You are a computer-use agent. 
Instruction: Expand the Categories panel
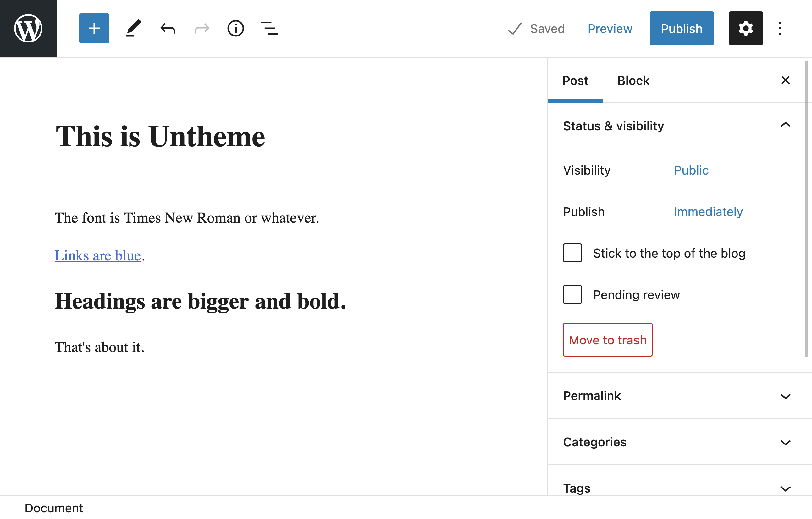tap(785, 442)
